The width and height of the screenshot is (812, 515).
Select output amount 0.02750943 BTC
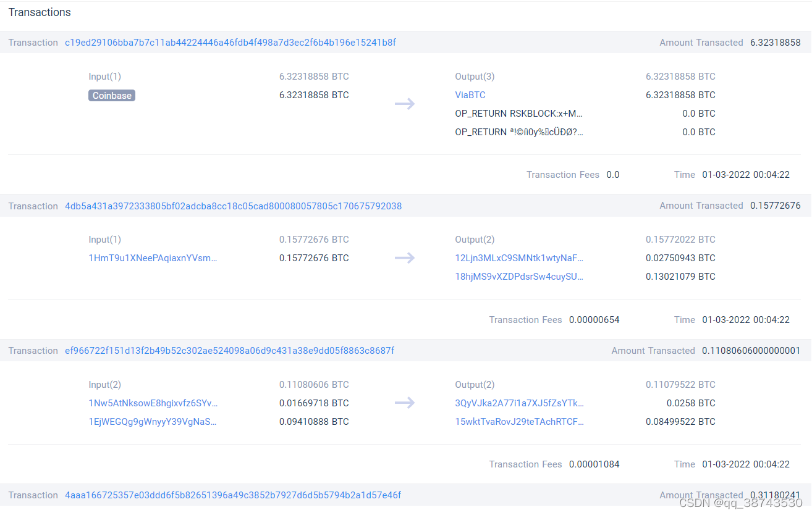pyautogui.click(x=680, y=258)
